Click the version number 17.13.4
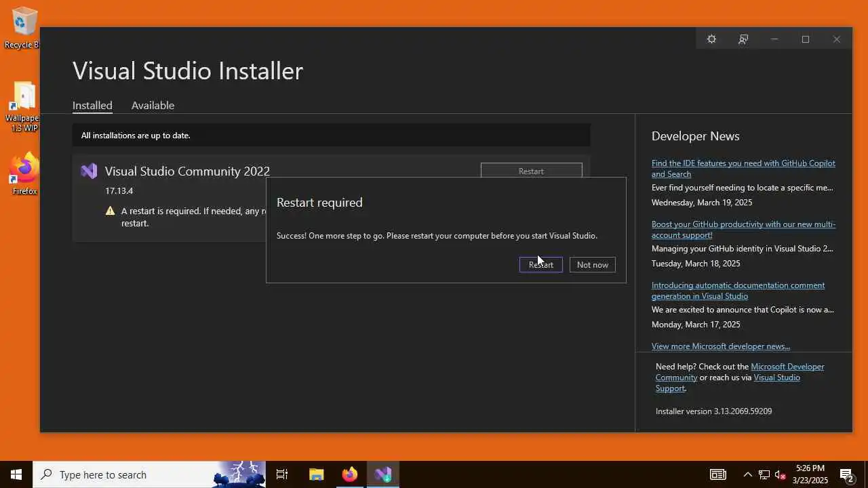Image resolution: width=868 pixels, height=488 pixels. click(x=119, y=190)
